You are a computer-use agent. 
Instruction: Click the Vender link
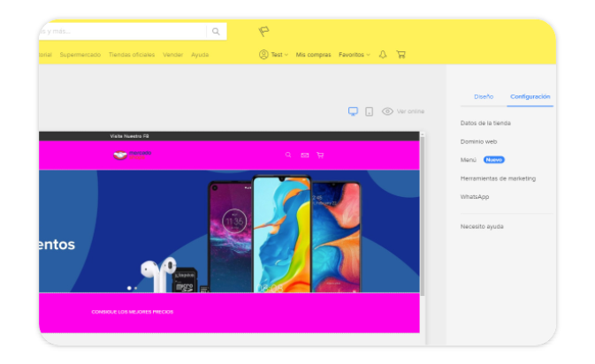click(x=172, y=55)
